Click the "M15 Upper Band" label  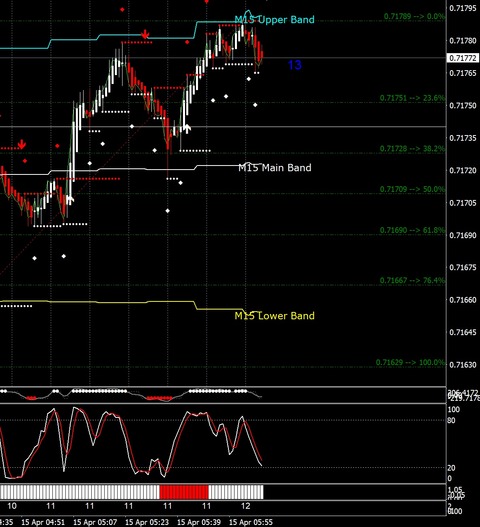click(274, 19)
